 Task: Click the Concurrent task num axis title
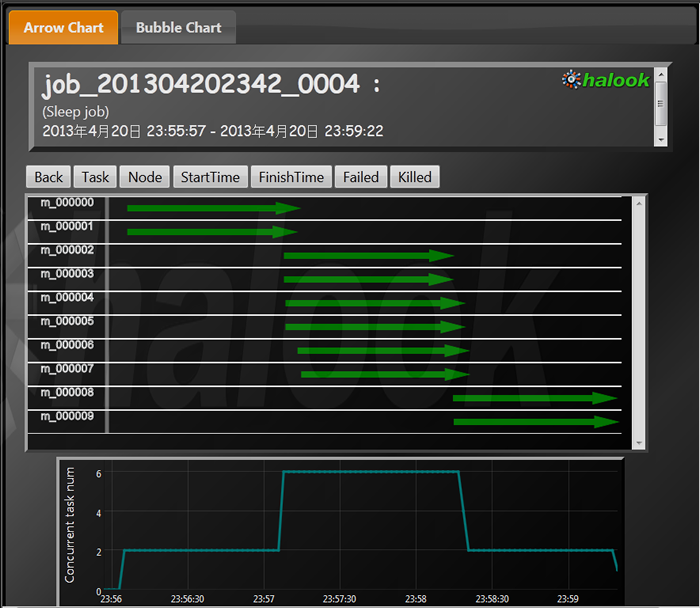click(70, 525)
